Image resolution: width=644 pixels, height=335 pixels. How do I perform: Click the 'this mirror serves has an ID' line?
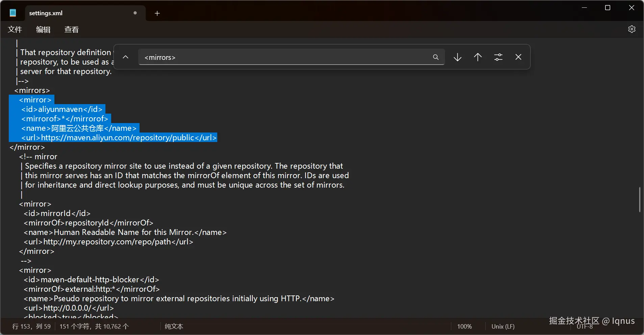click(x=184, y=175)
